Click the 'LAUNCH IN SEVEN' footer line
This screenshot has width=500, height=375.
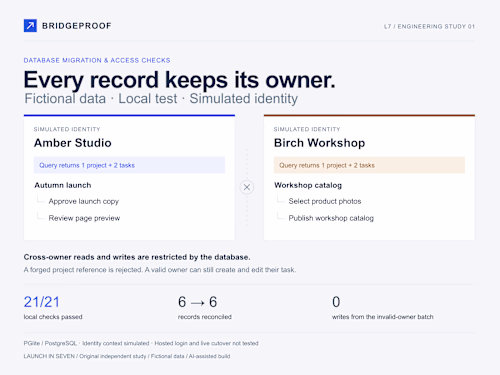[x=127, y=356]
